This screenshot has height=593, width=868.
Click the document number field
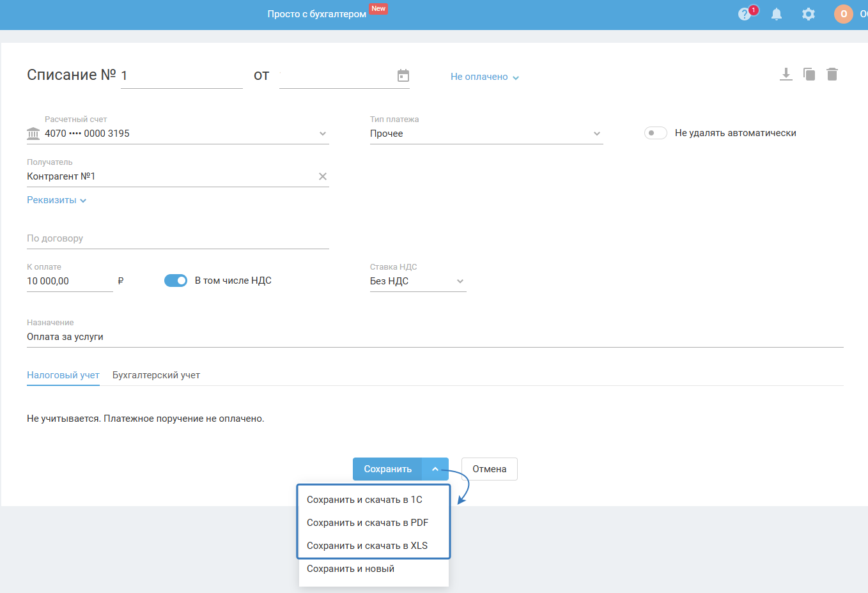tap(182, 76)
